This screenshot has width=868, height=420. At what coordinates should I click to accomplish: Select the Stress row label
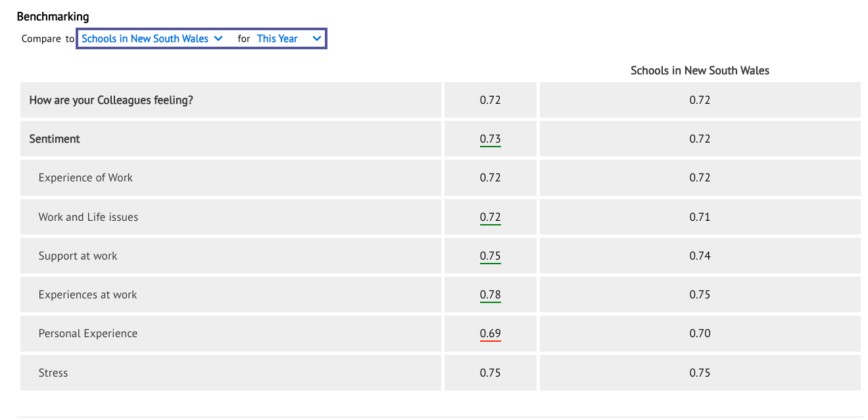53,373
